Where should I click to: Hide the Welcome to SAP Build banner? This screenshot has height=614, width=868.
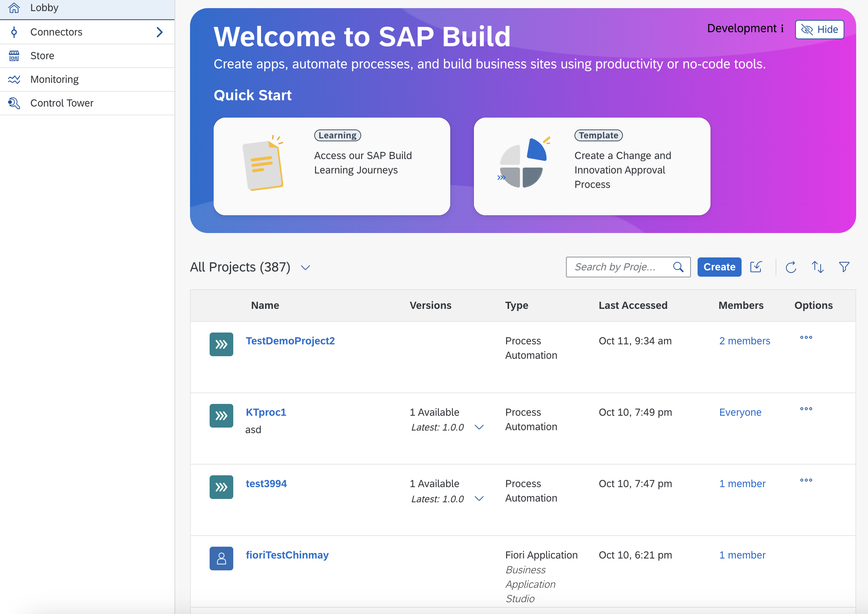819,30
